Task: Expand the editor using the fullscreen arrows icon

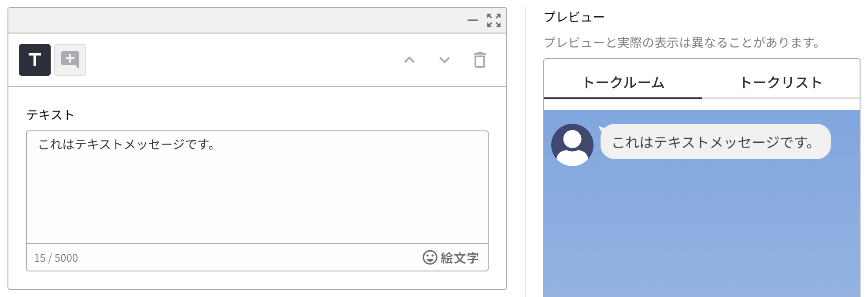Action: 493,20
